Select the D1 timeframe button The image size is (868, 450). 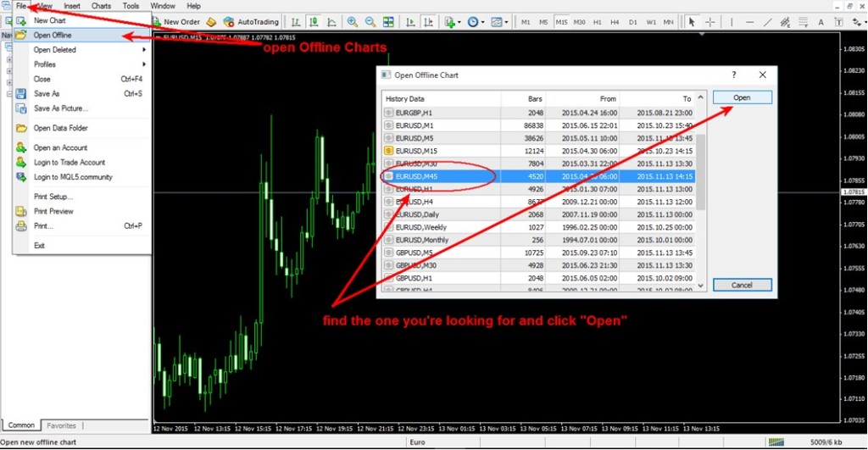pos(632,22)
